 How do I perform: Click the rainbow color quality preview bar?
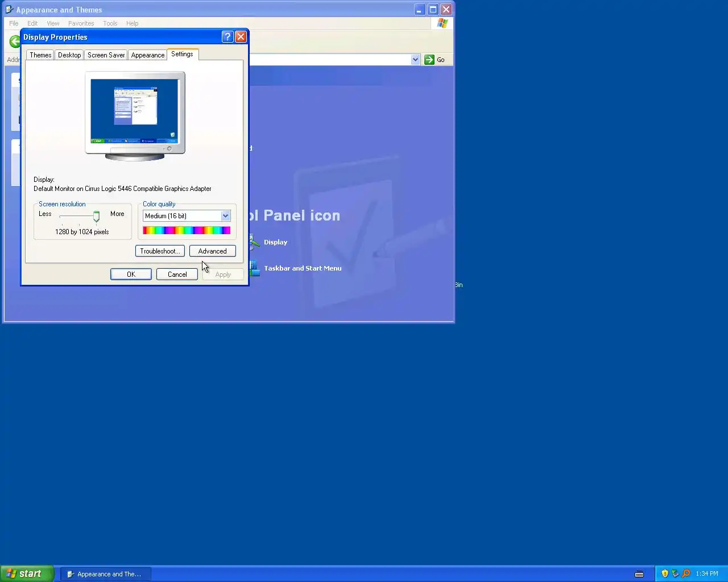click(187, 230)
